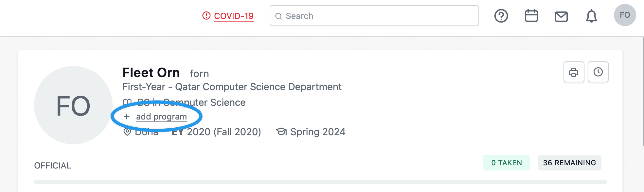Screen dimensions: 644x192
Task: Click the location pin icon near Doha
Action: click(127, 132)
